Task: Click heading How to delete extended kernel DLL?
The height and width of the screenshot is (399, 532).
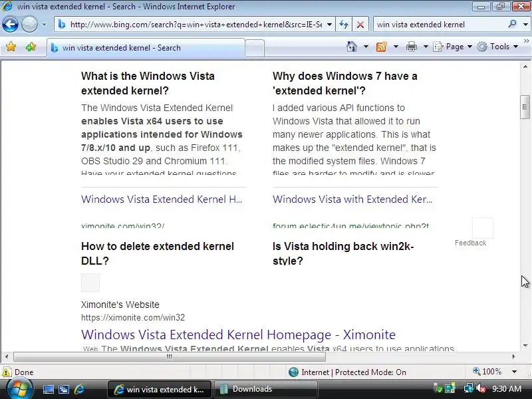Action: 158,253
